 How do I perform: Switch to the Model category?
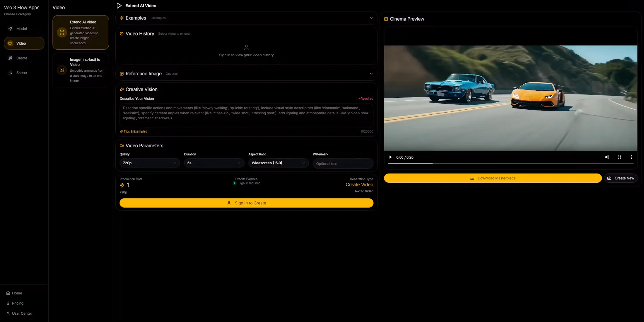(21, 28)
